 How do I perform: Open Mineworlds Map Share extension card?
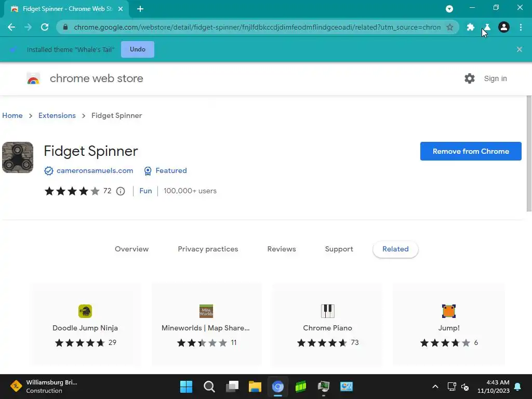tap(206, 325)
